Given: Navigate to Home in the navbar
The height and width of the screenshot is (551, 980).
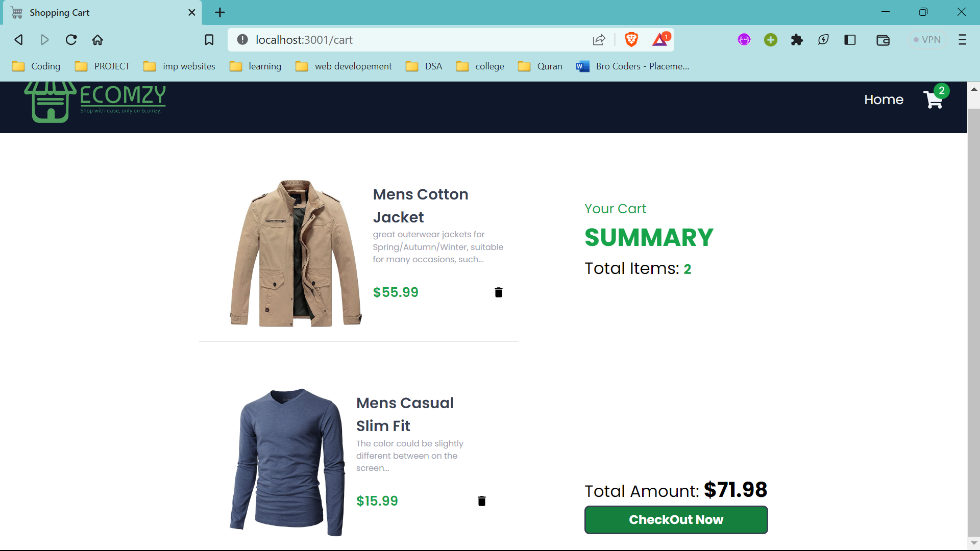Looking at the screenshot, I should point(884,99).
